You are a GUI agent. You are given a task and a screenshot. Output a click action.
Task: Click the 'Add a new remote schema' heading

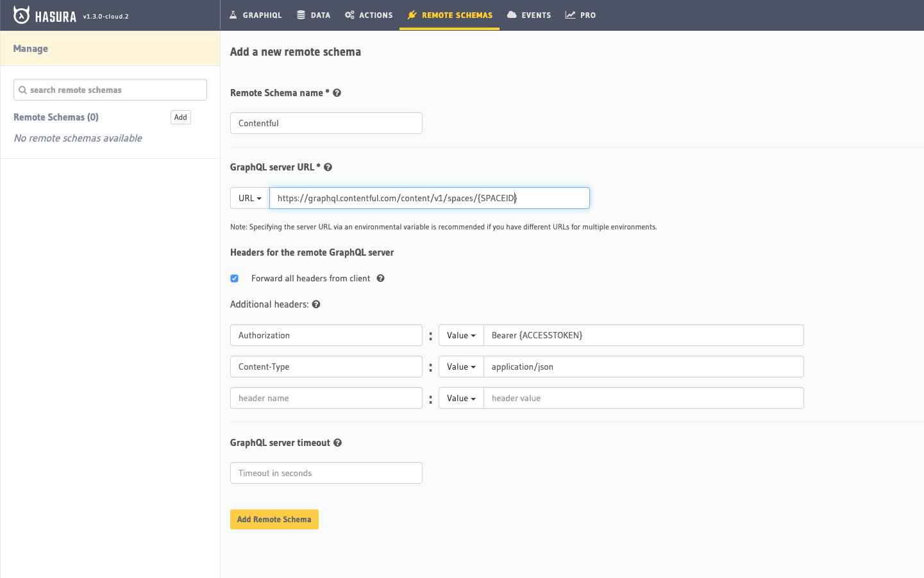click(296, 52)
